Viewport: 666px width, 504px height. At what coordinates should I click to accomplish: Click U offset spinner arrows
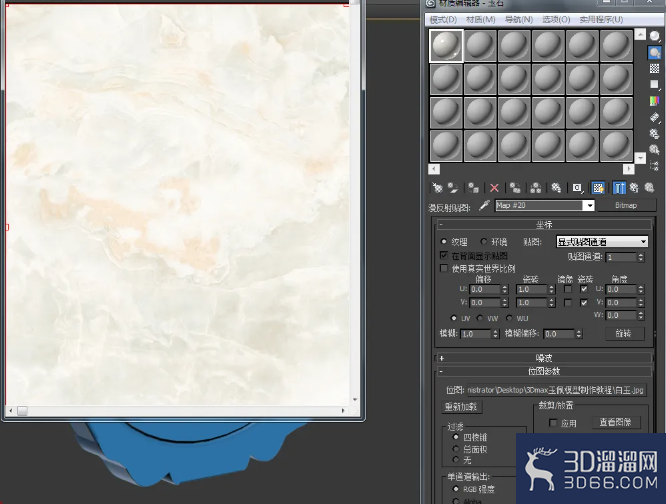click(x=505, y=290)
